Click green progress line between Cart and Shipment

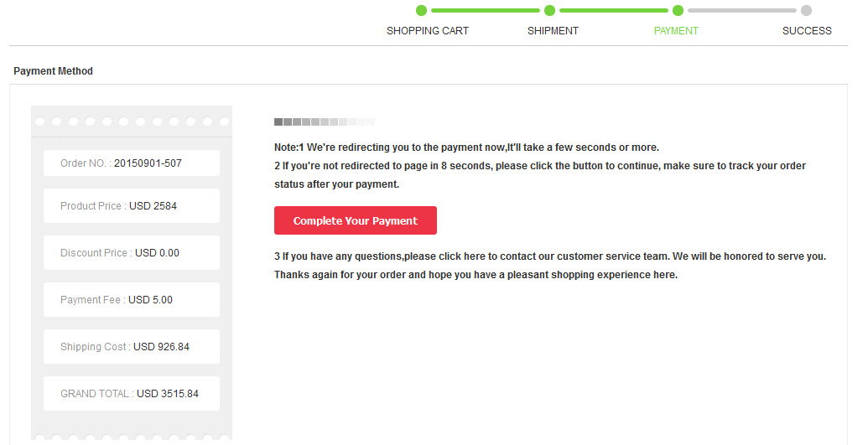(486, 10)
